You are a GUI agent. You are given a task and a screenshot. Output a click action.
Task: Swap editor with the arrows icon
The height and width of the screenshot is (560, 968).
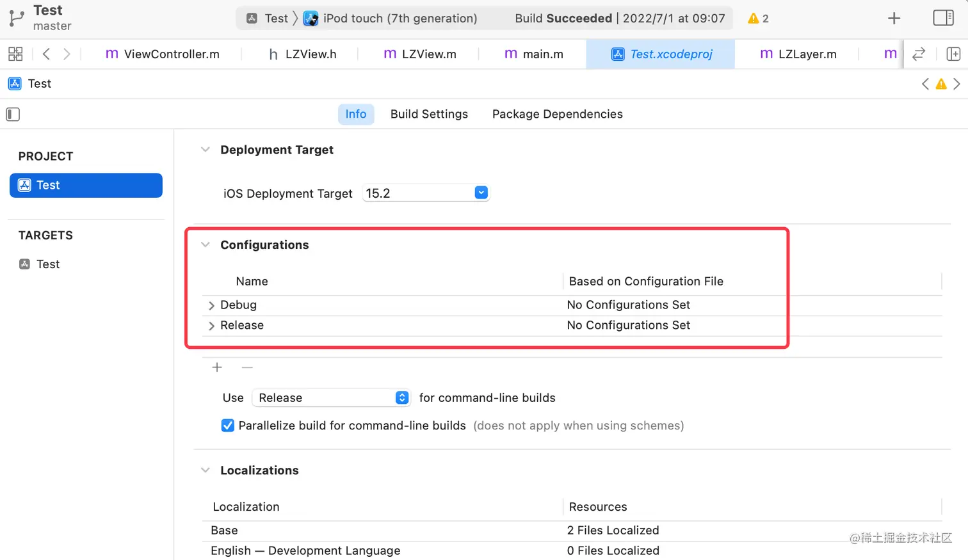click(x=919, y=54)
